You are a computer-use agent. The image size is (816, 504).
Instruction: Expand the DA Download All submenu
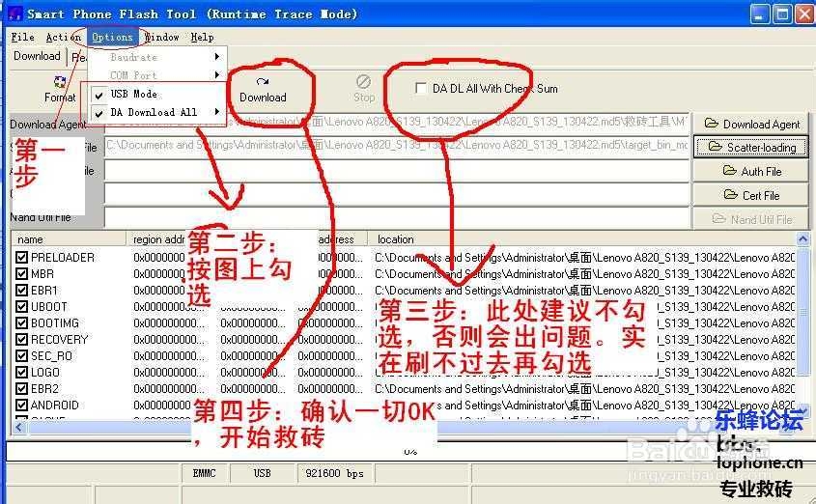[x=157, y=112]
